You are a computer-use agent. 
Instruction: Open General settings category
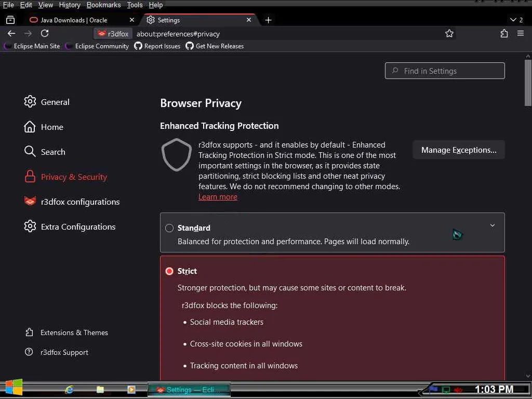point(47,102)
